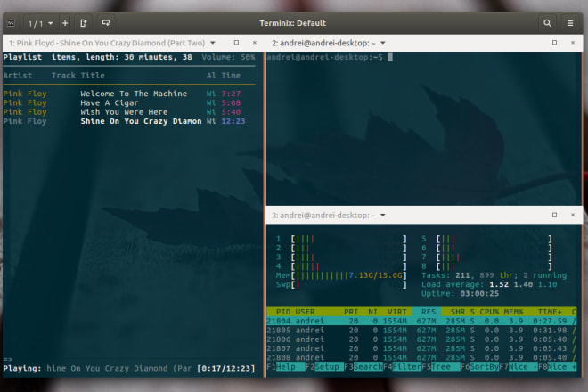Select track 'Wish You Were Here'
The height and width of the screenshot is (392, 588).
click(124, 111)
